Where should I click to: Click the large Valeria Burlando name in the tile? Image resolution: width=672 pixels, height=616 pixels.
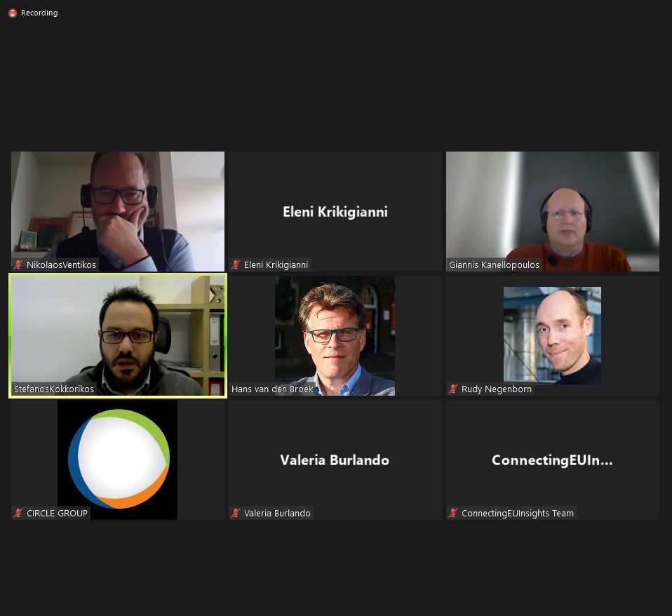pos(335,460)
